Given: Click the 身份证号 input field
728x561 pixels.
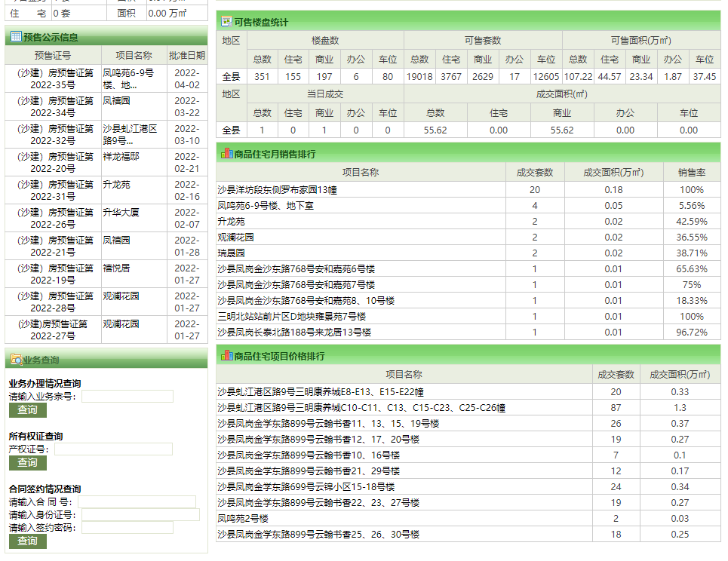Looking at the screenshot, I should tap(140, 514).
